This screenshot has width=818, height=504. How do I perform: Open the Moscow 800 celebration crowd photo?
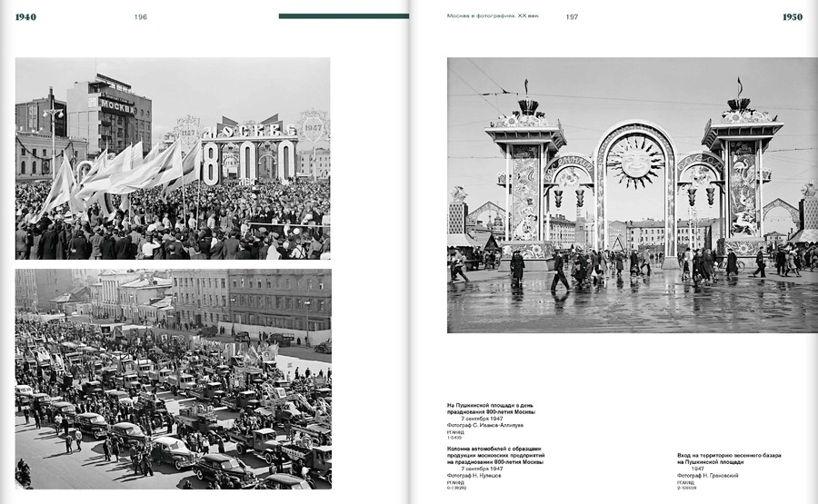173,158
